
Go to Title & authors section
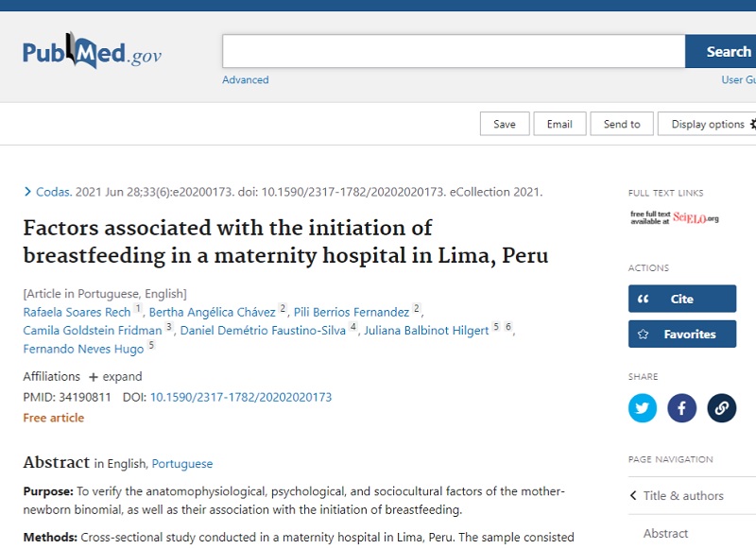(x=682, y=495)
